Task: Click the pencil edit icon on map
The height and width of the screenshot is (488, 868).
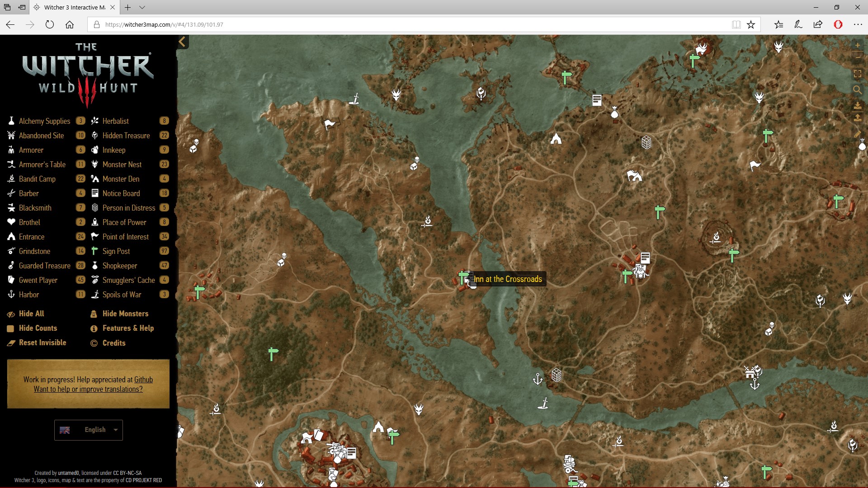Action: (x=857, y=134)
